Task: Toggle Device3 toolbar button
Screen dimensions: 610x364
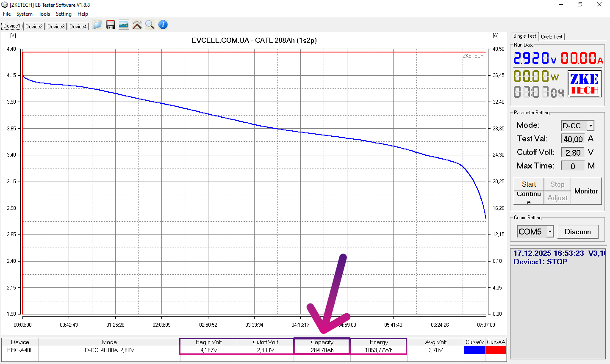Action: click(x=56, y=26)
